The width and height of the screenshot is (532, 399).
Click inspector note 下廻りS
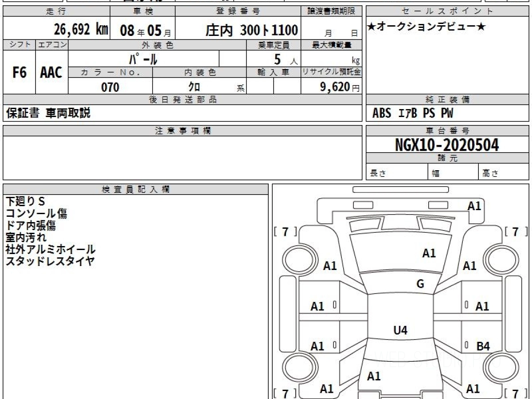[x=25, y=202]
